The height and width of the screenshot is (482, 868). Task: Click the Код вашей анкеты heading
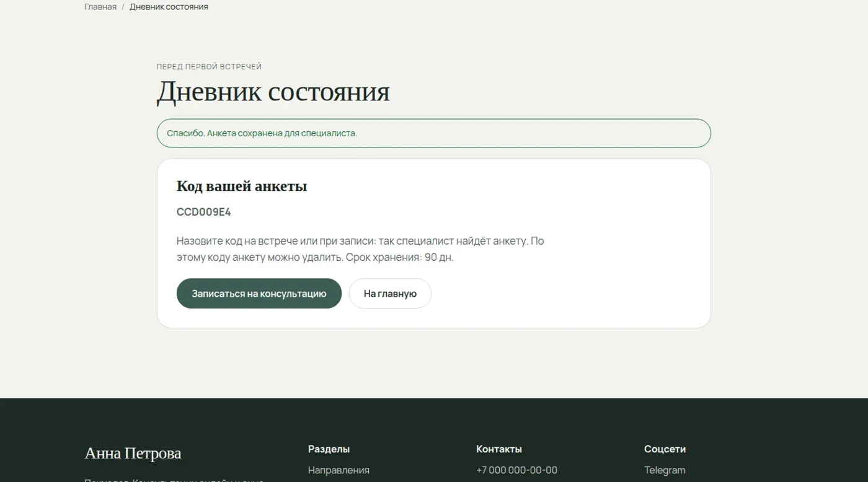(242, 186)
